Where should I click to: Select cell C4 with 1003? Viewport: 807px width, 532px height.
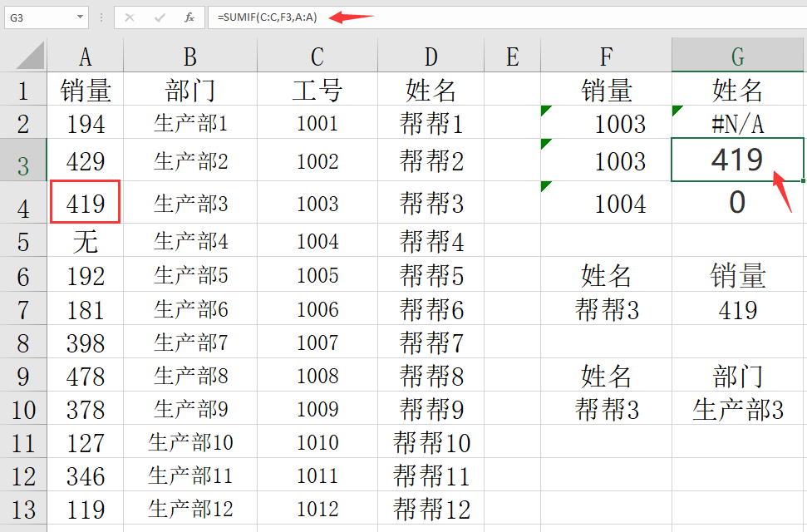(317, 202)
